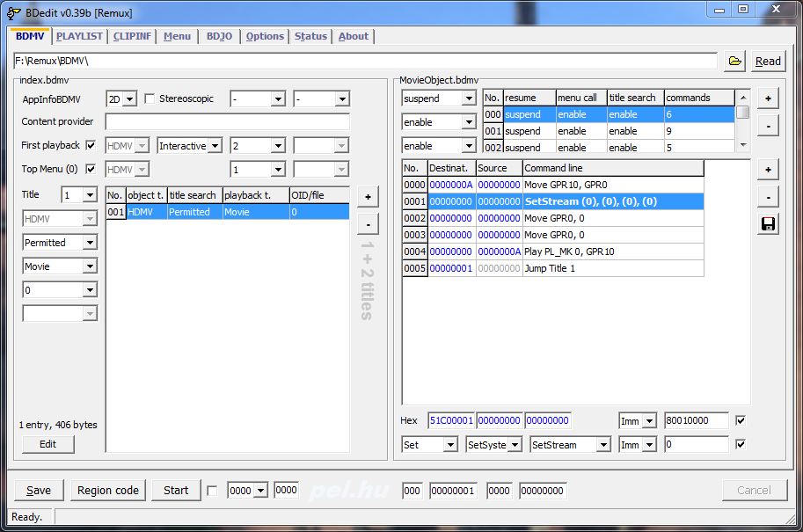
Task: Click the BDMV path input field
Action: coord(365,61)
